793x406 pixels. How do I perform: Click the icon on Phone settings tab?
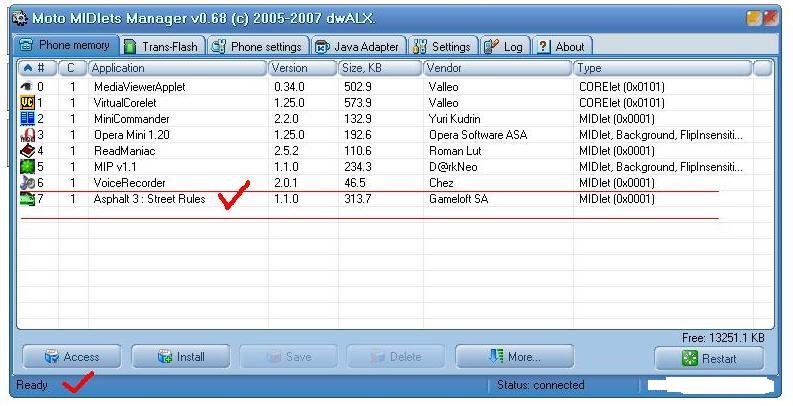pos(218,47)
